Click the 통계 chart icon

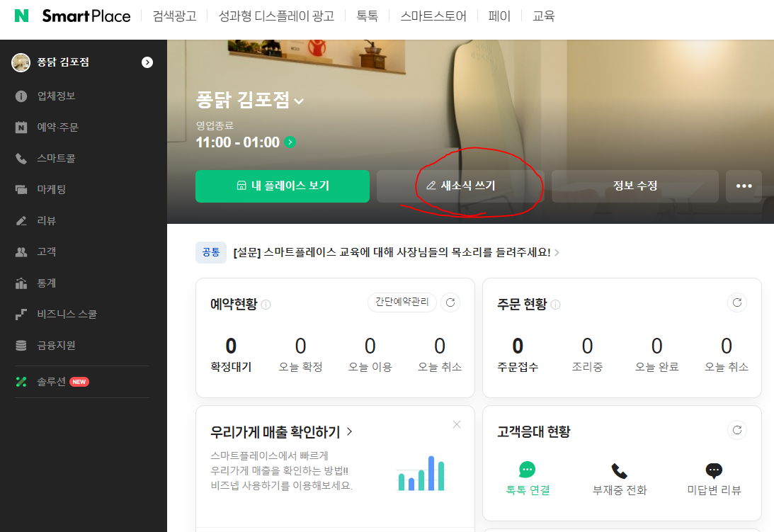click(x=21, y=283)
